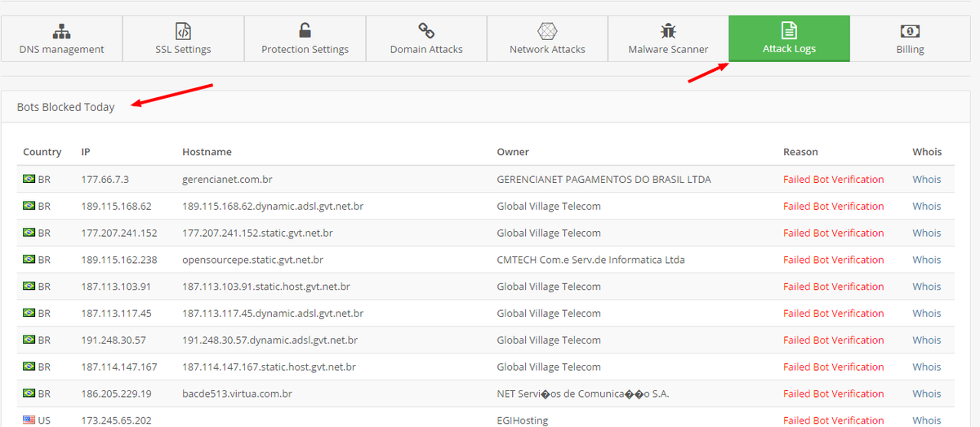980x427 pixels.
Task: Click Failed Bot Verification for 187.114.147.167
Action: point(833,367)
